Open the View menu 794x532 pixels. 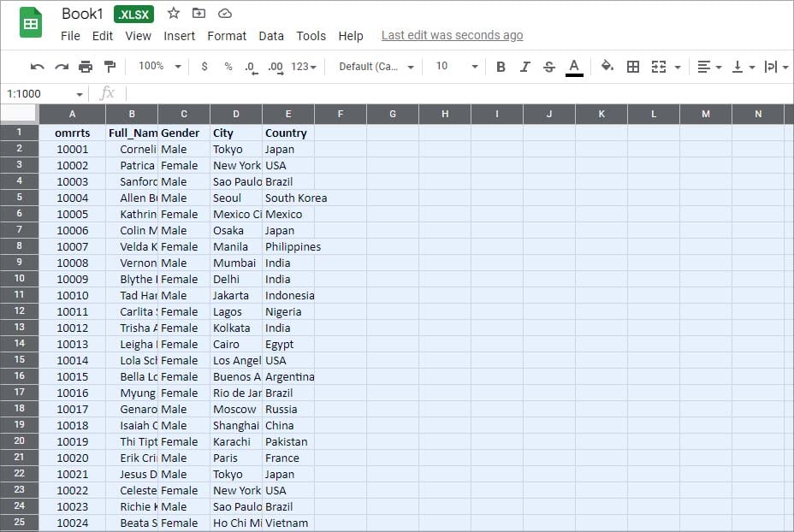point(139,36)
